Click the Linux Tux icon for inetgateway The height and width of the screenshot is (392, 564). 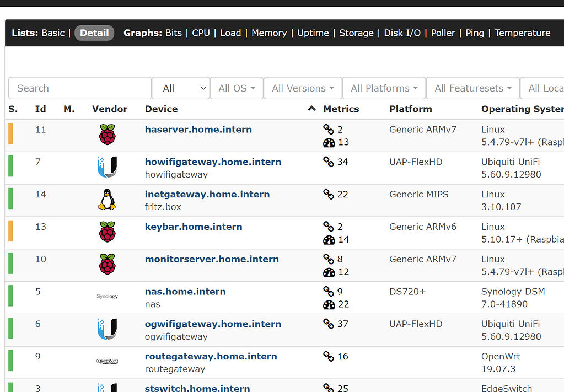point(107,200)
